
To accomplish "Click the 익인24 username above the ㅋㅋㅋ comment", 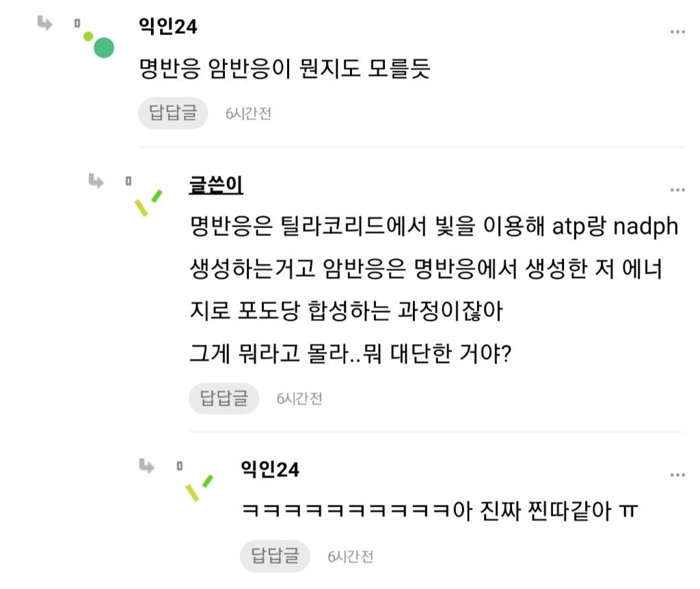I will pos(270,469).
